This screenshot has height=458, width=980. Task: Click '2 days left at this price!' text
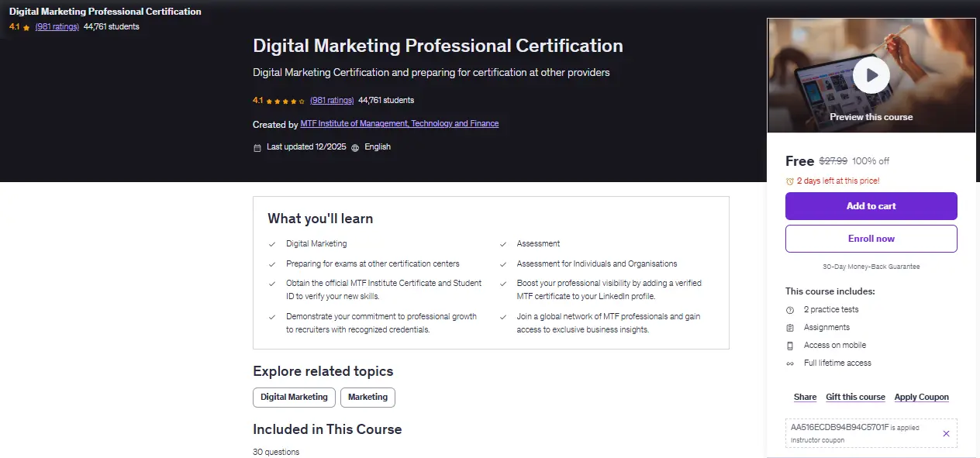click(x=838, y=181)
